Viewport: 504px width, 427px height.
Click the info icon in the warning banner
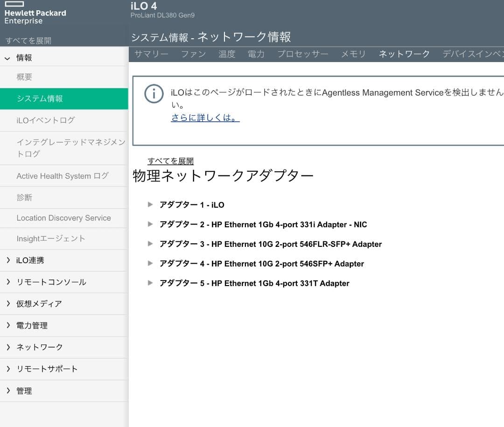point(154,94)
